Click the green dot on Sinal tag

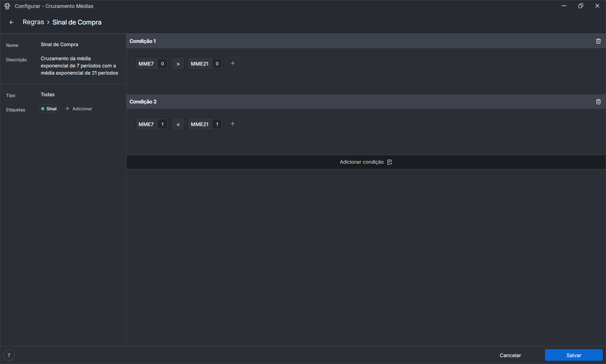click(43, 109)
